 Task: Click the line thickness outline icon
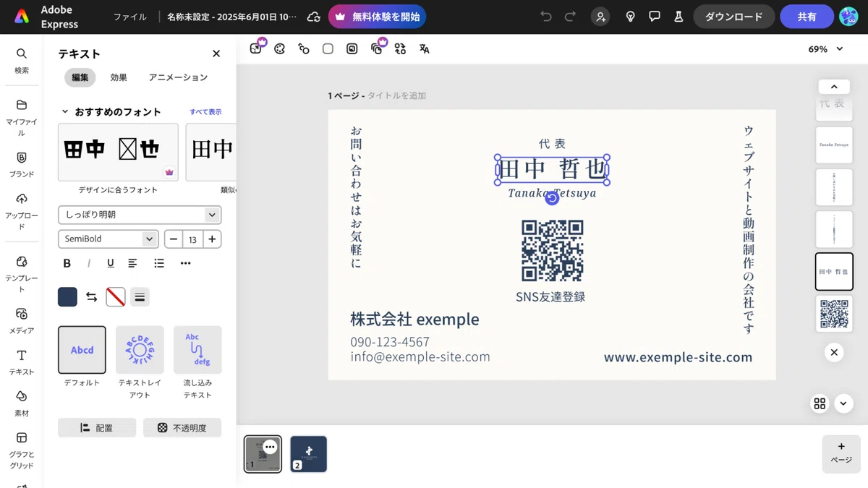140,296
